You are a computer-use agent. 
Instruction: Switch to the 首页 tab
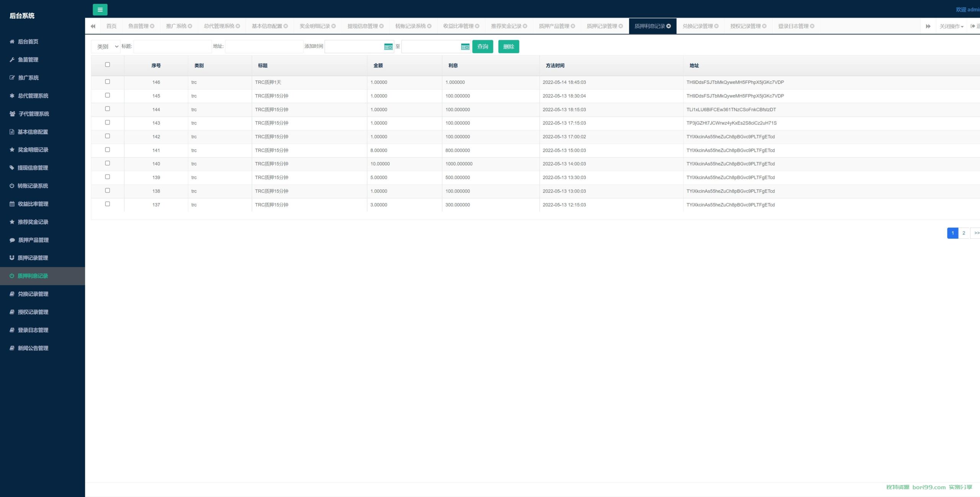111,26
